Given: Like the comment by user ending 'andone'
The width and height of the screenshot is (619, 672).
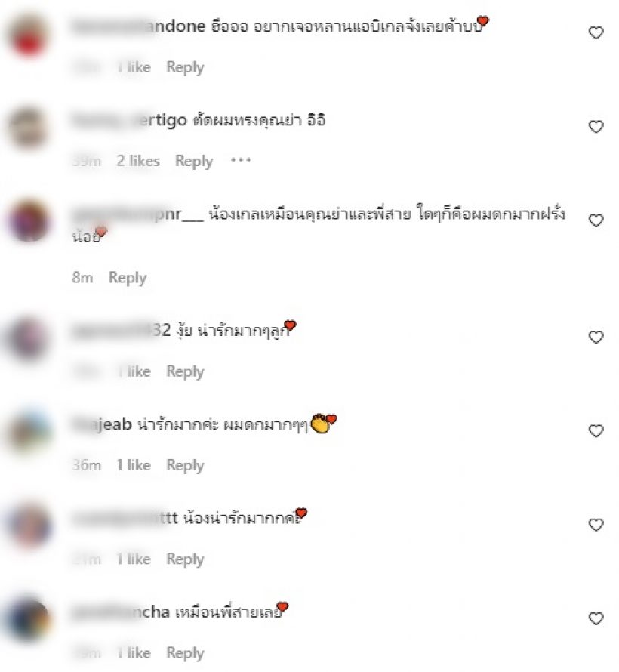Looking at the screenshot, I should 596,33.
